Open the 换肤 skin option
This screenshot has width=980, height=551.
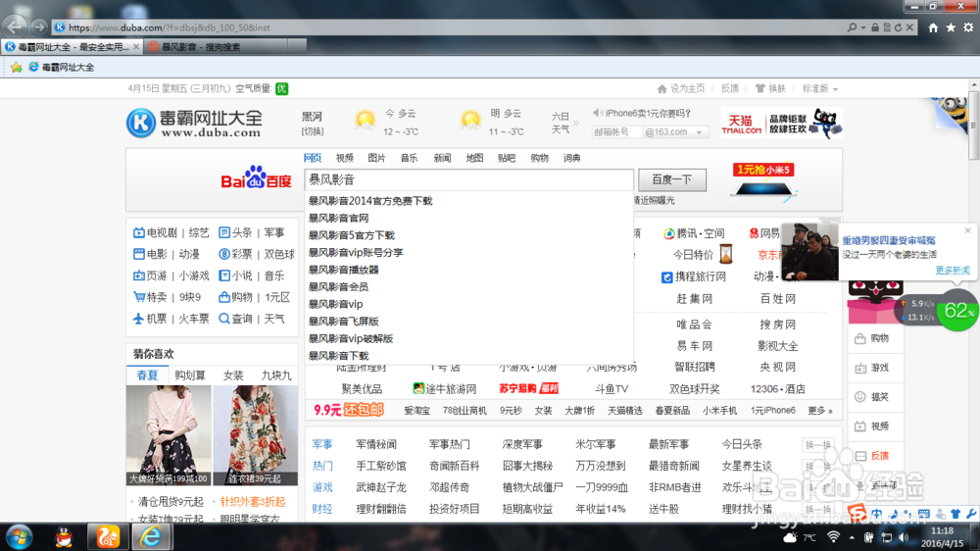tap(770, 89)
